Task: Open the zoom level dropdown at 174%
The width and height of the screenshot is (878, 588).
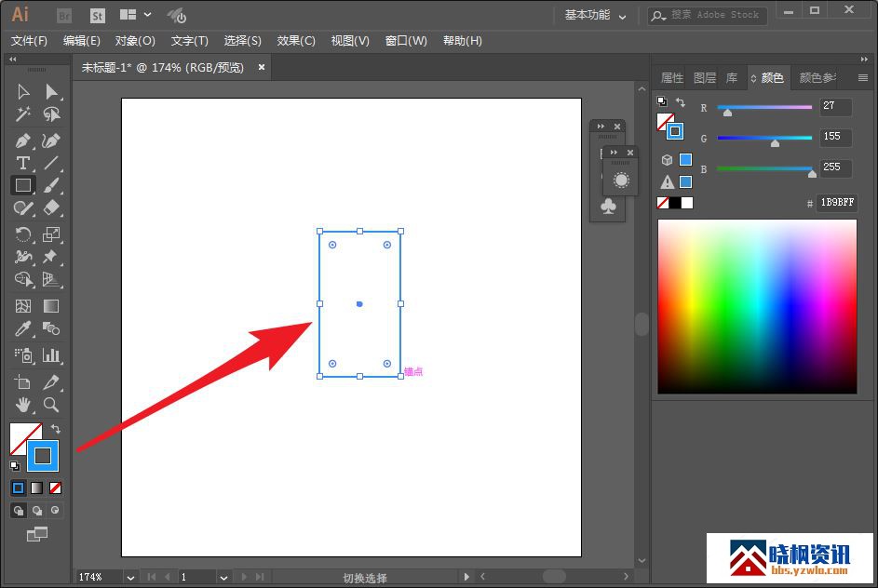Action: [x=130, y=578]
